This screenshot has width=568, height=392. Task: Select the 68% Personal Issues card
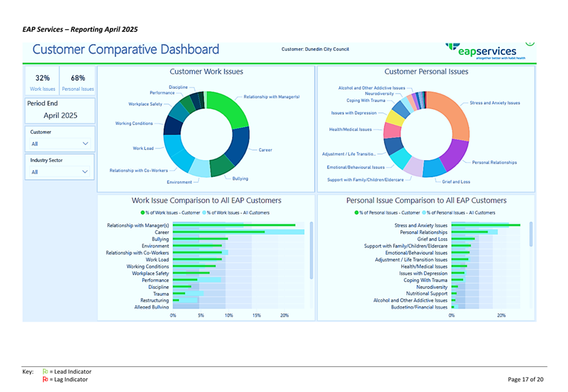(78, 82)
